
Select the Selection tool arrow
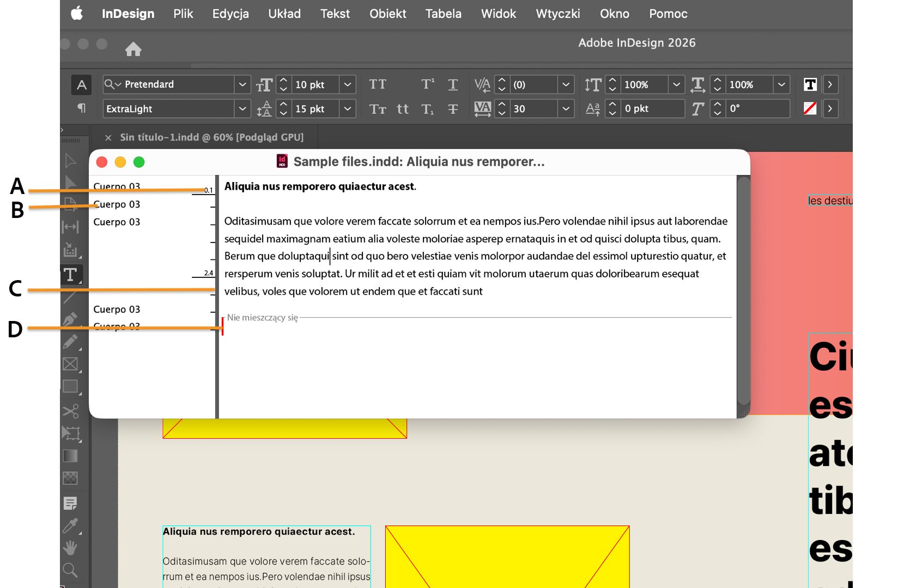pyautogui.click(x=70, y=161)
